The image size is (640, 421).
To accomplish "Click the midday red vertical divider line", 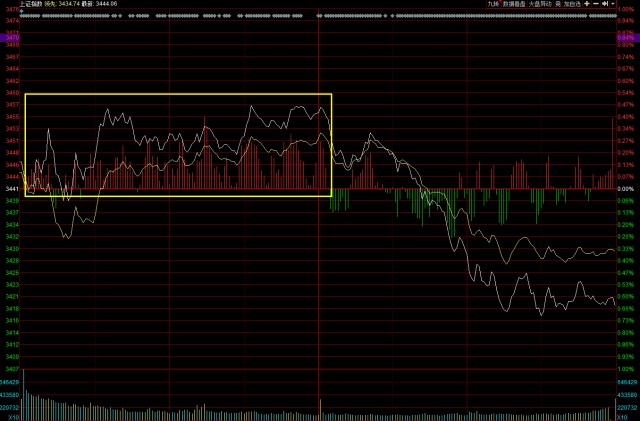I will (318, 250).
